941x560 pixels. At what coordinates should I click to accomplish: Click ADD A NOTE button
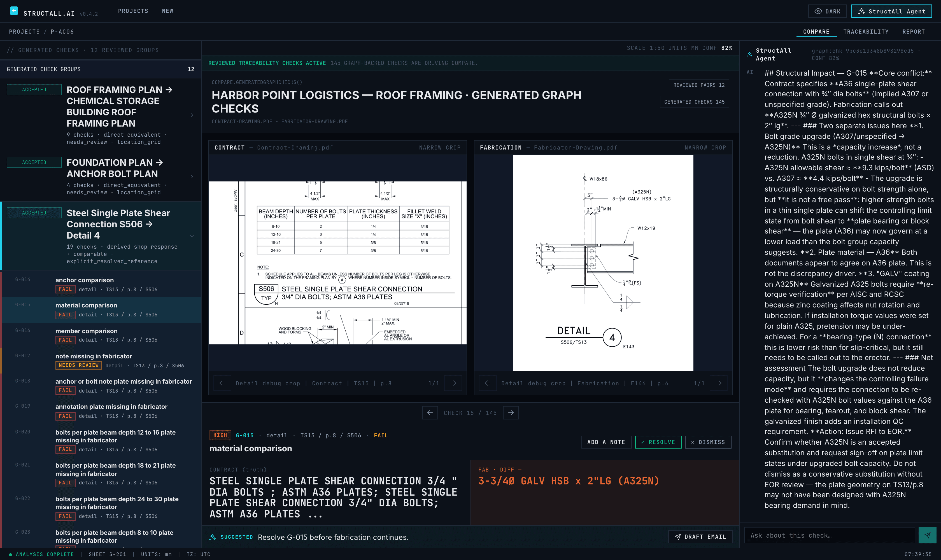point(606,442)
